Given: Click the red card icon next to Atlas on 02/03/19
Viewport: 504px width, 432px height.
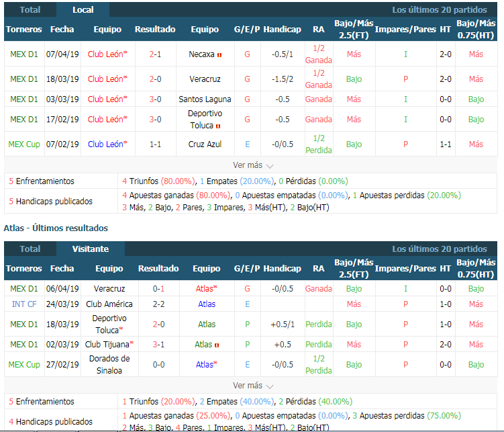Looking at the screenshot, I should (217, 345).
